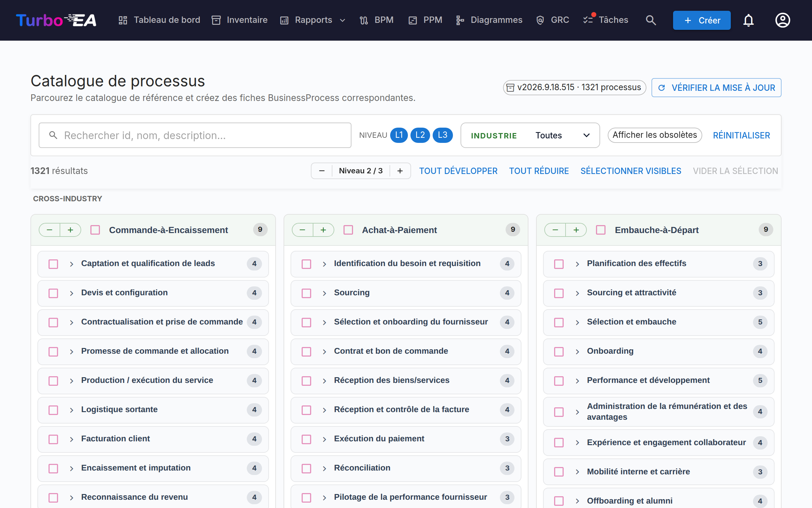The width and height of the screenshot is (812, 508).
Task: Click the TurboEA logo
Action: coord(56,20)
